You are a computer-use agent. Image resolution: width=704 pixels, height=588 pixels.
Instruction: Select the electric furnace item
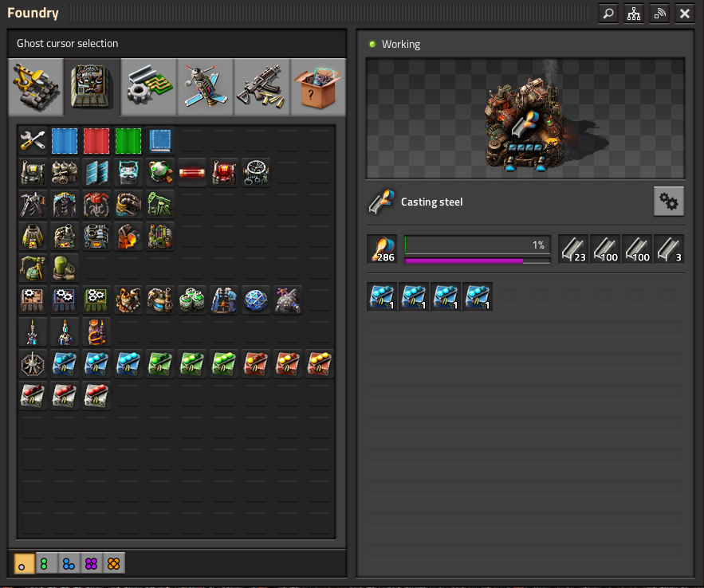pyautogui.click(x=96, y=237)
